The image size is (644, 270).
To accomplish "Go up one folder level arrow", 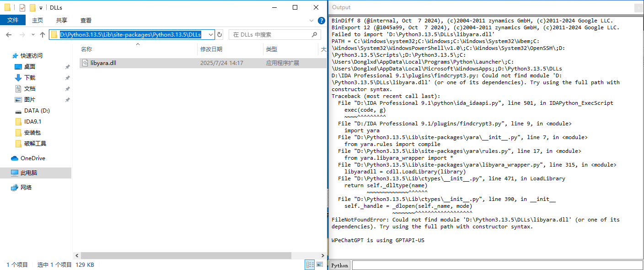I will (x=43, y=35).
